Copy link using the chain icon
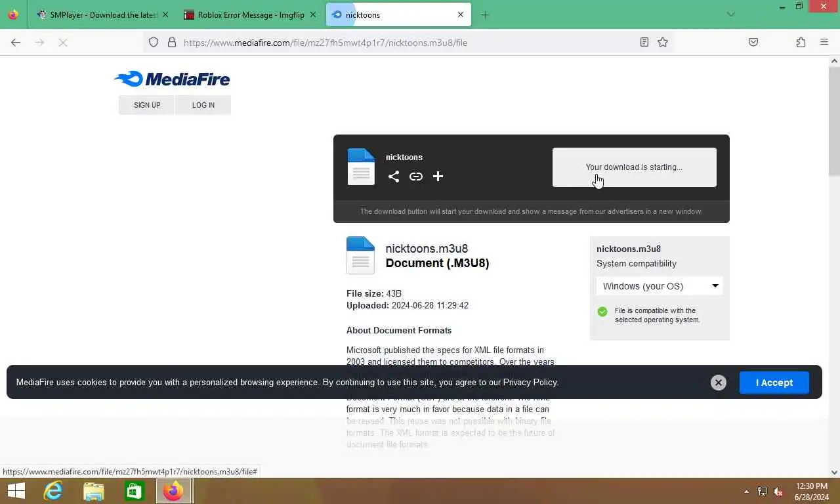 click(x=416, y=177)
